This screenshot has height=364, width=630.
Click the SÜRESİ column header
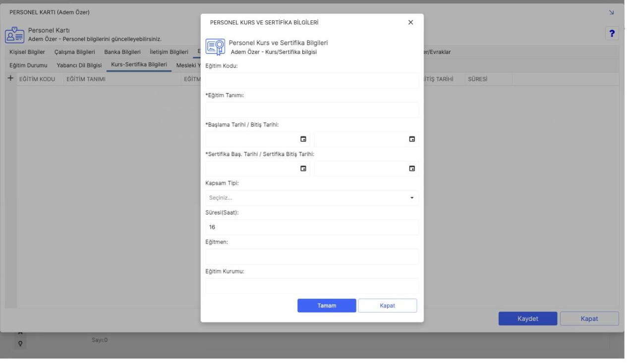(x=478, y=79)
